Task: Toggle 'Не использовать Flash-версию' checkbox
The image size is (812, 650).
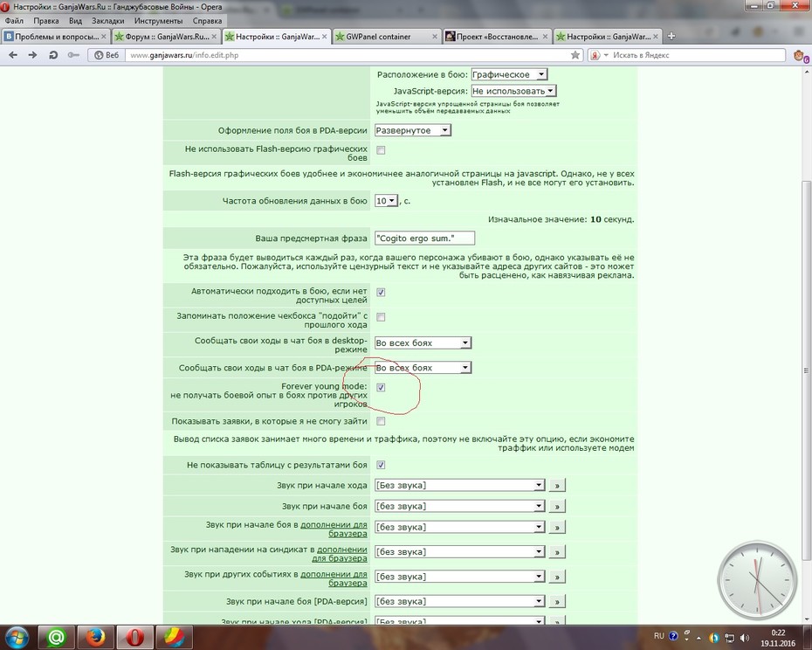Action: (381, 150)
